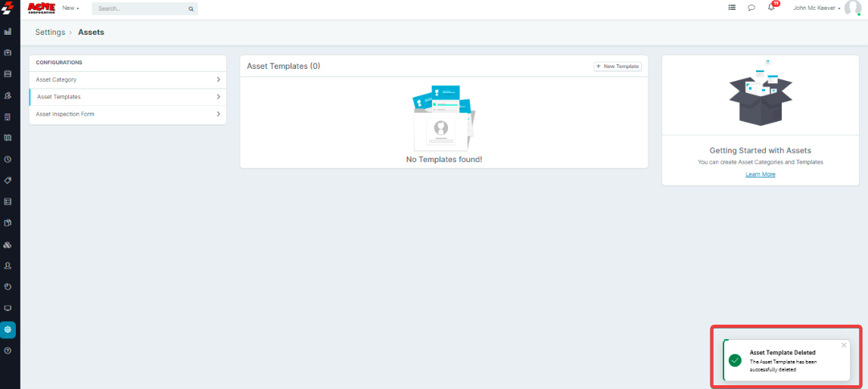Screen dimensions: 868x389
Task: Expand the Asset Category chevron
Action: click(x=218, y=79)
